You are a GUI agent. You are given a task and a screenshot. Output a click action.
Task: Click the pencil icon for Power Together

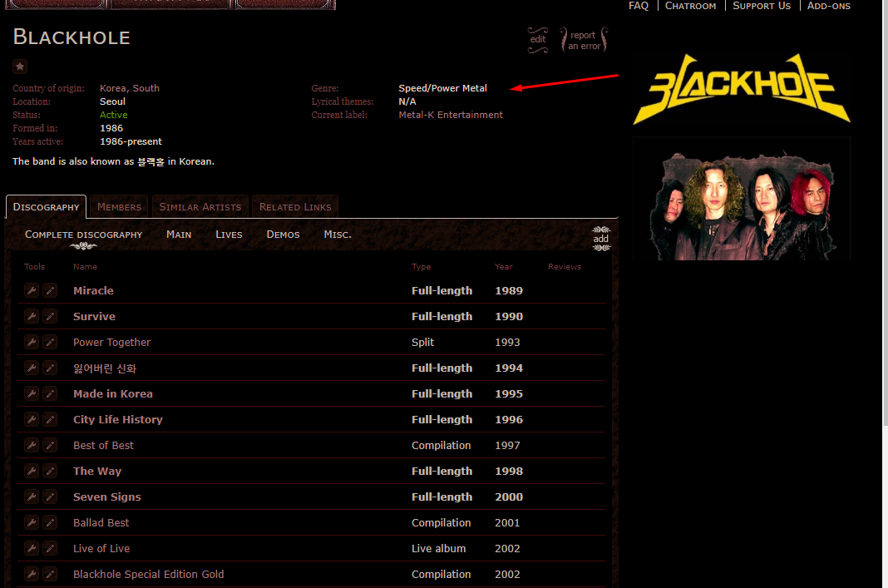[x=51, y=342]
